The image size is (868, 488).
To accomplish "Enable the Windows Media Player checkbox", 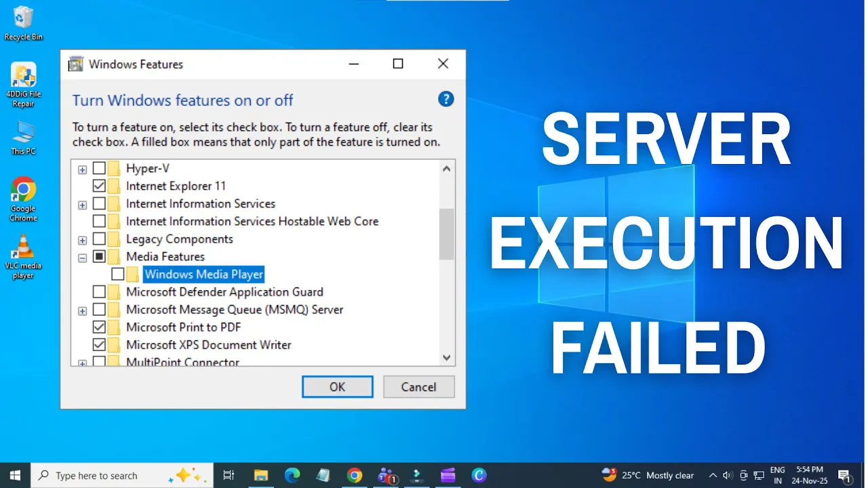I will coord(117,274).
